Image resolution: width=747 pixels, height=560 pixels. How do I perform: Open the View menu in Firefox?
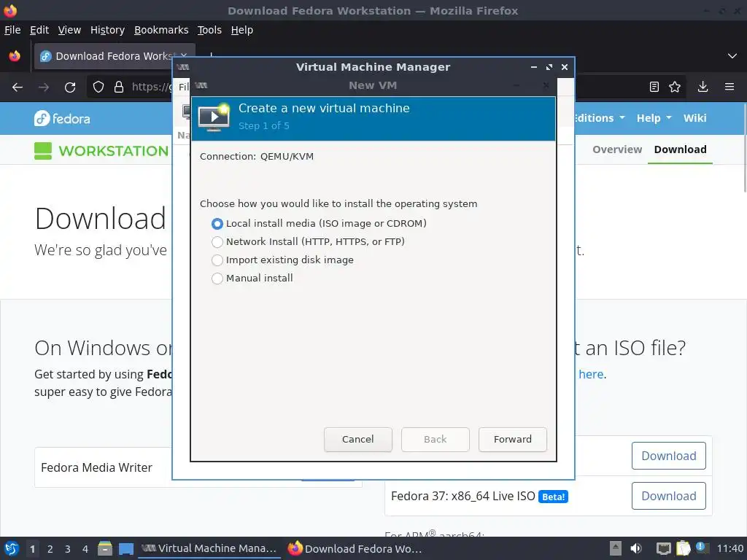tap(69, 30)
